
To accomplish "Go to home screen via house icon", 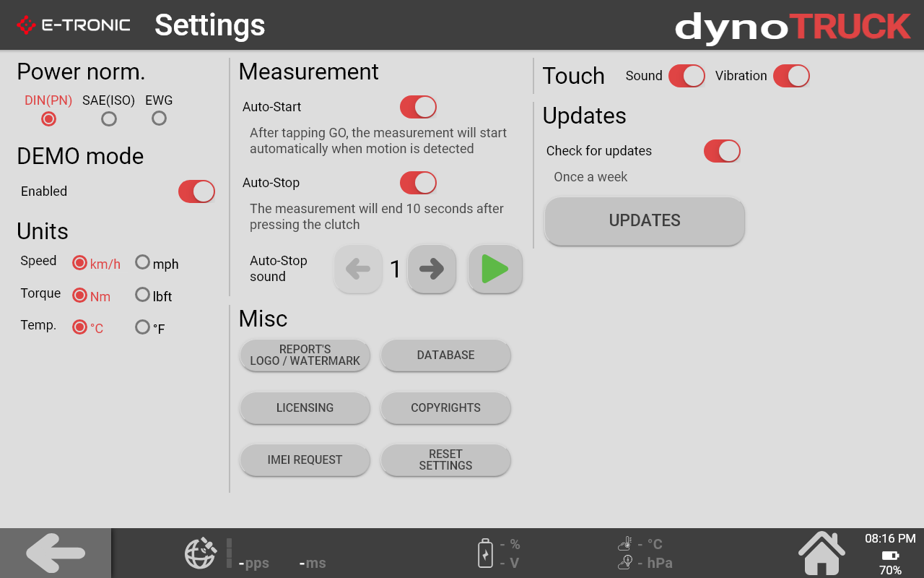I will point(821,553).
